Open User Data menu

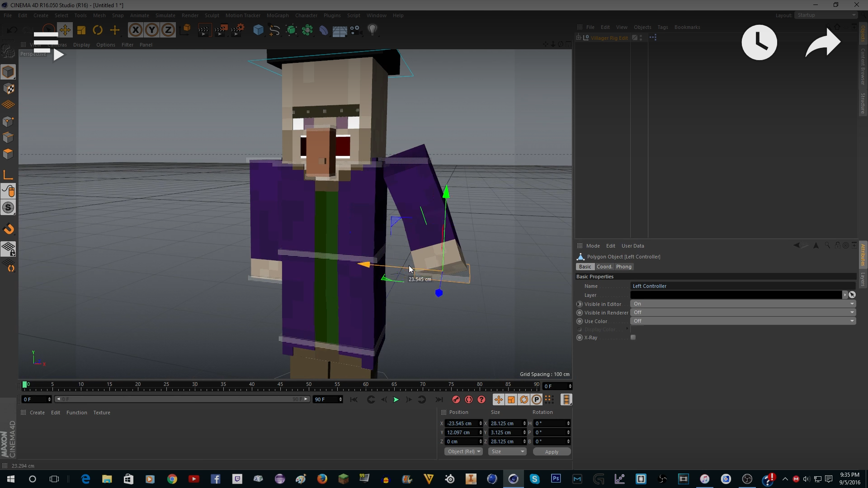(632, 246)
